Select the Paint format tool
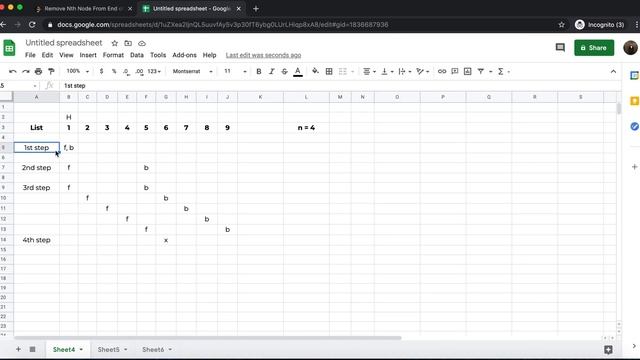 pos(51,71)
